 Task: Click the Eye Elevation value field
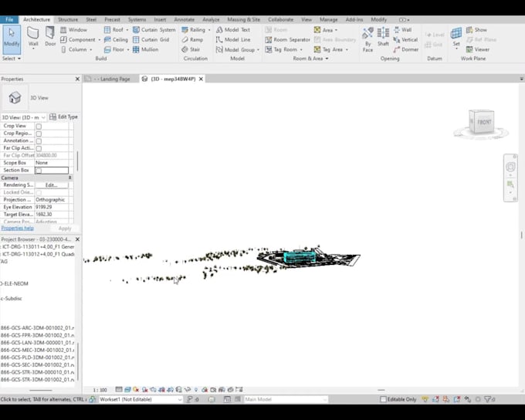pyautogui.click(x=52, y=207)
